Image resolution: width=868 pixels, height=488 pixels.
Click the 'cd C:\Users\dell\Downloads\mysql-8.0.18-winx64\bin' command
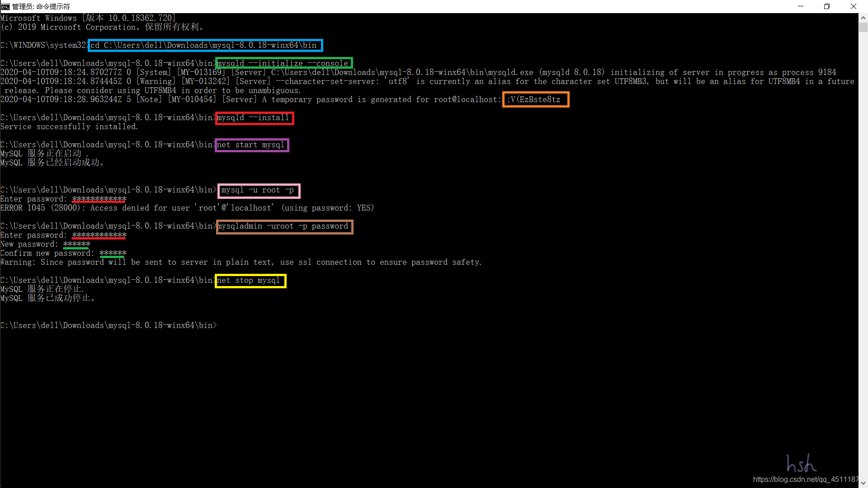pos(203,45)
